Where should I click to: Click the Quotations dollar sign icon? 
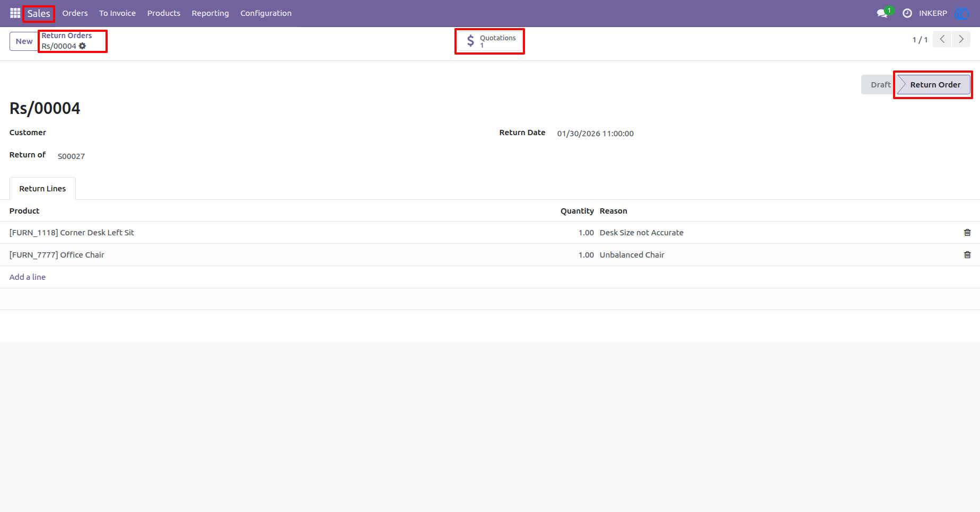click(470, 41)
